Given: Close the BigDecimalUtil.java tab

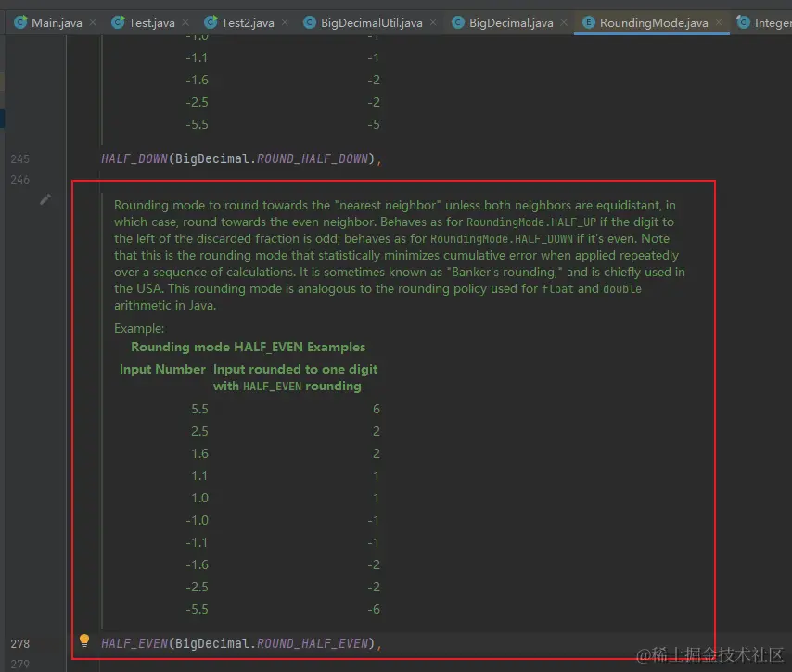Looking at the screenshot, I should pyautogui.click(x=433, y=23).
